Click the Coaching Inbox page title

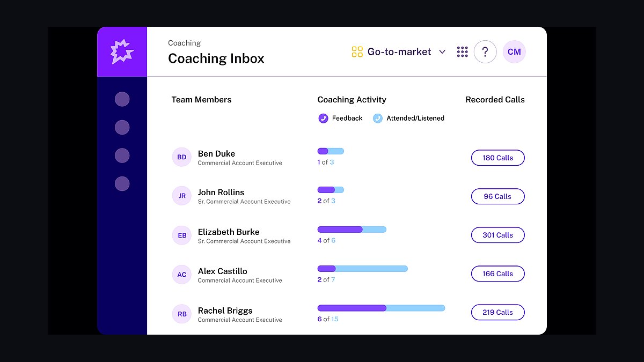(x=216, y=58)
